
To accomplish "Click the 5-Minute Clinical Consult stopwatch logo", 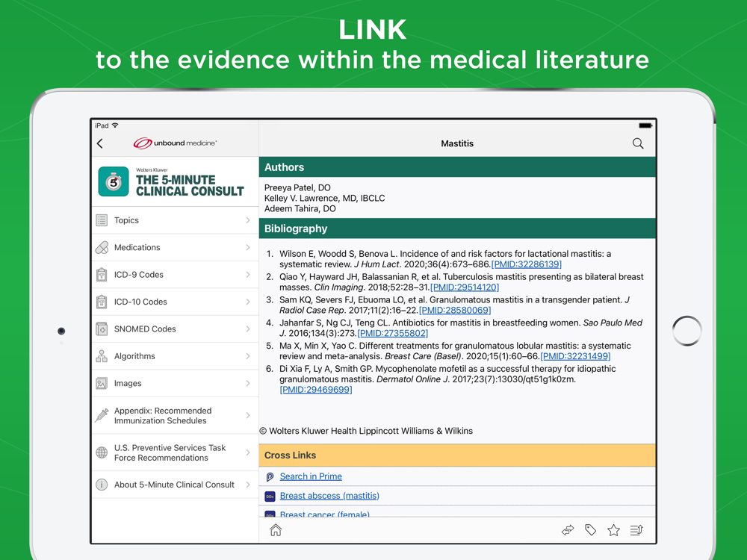I will 114,181.
